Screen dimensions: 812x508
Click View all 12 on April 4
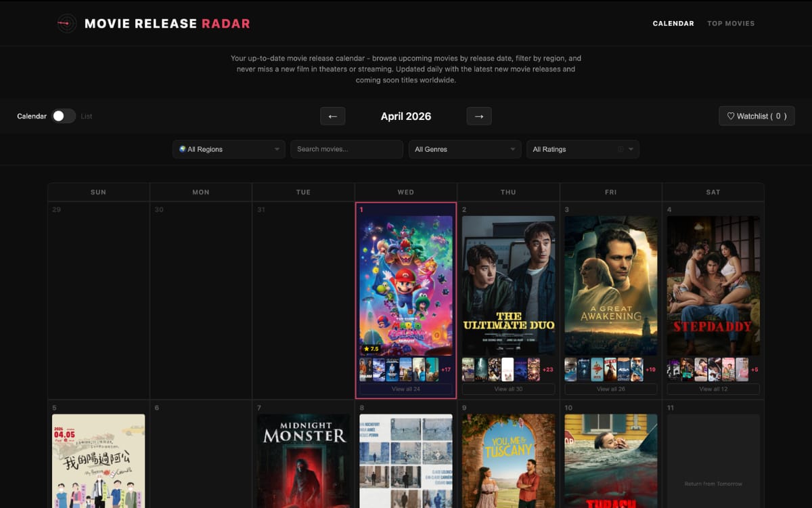[x=713, y=389]
